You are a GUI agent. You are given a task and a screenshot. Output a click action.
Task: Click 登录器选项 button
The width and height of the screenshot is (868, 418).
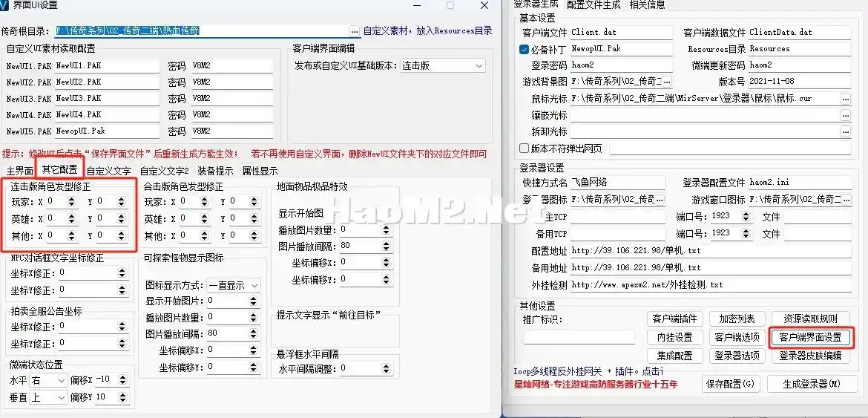pyautogui.click(x=737, y=356)
